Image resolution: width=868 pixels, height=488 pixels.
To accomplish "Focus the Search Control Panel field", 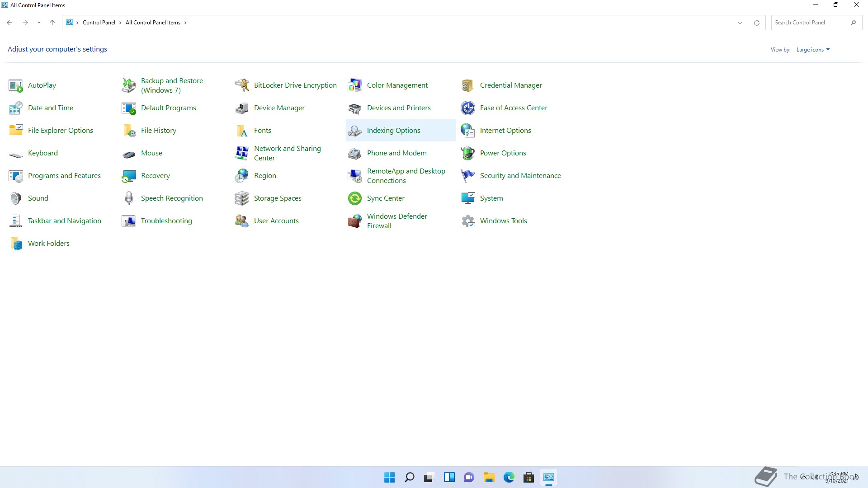I will 816,23.
